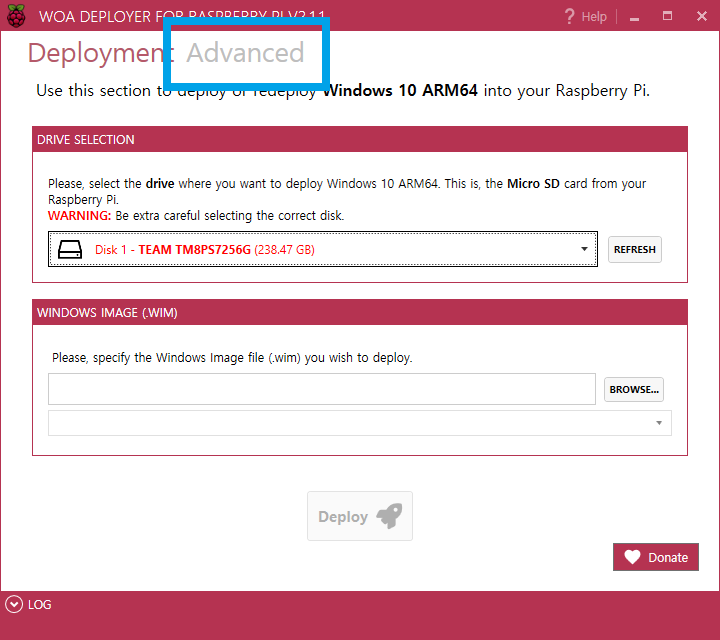Refresh the drive list
The height and width of the screenshot is (640, 720).
[635, 249]
